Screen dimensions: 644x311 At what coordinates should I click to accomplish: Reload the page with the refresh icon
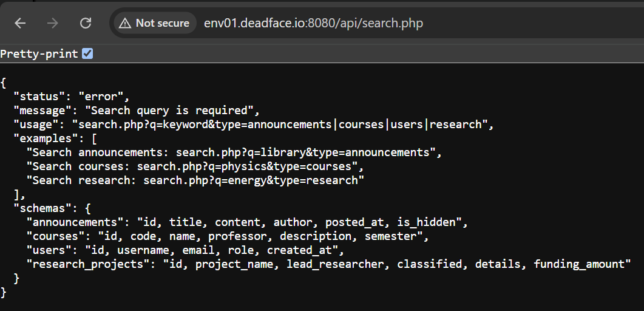[86, 23]
